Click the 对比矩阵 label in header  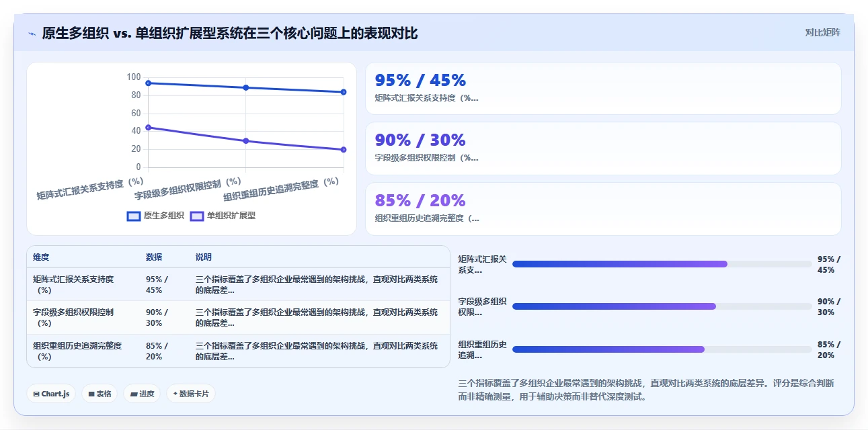pos(822,32)
